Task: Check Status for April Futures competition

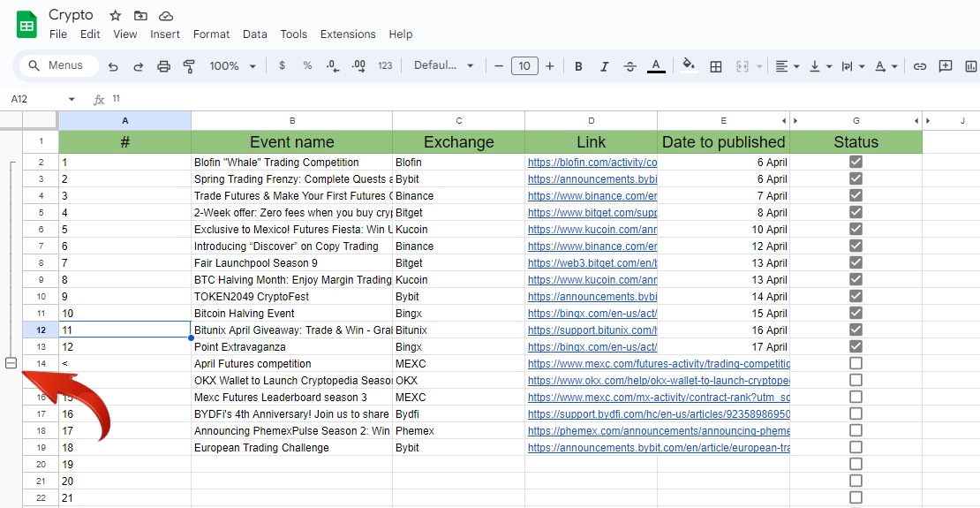Action: pos(856,363)
